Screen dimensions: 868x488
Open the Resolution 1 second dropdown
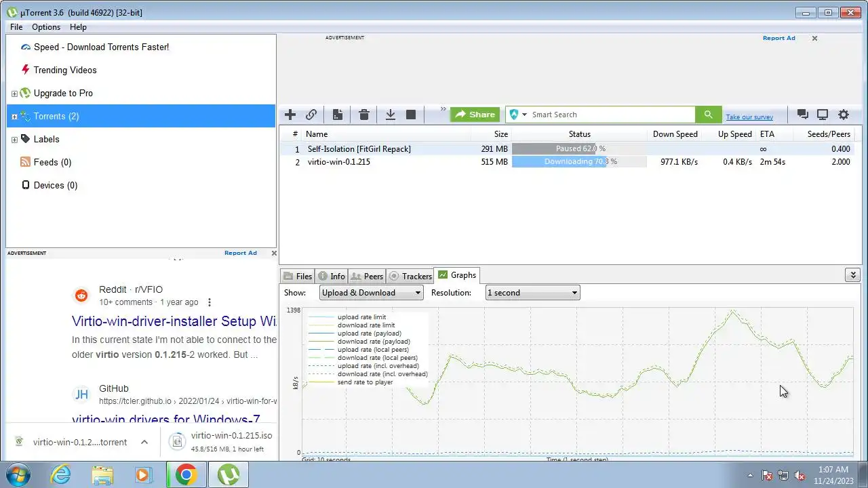(532, 293)
